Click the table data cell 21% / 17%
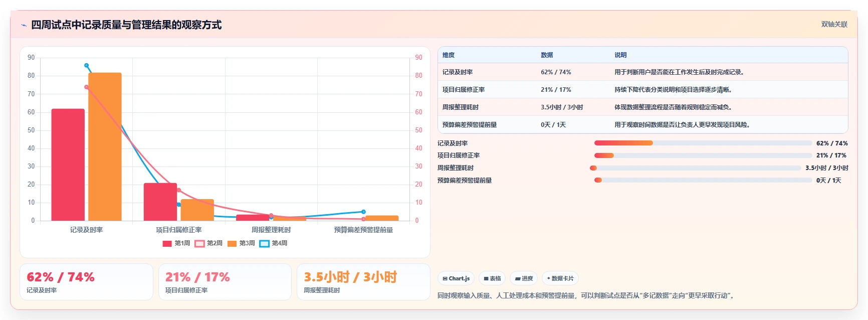This screenshot has height=320, width=868. [x=556, y=90]
